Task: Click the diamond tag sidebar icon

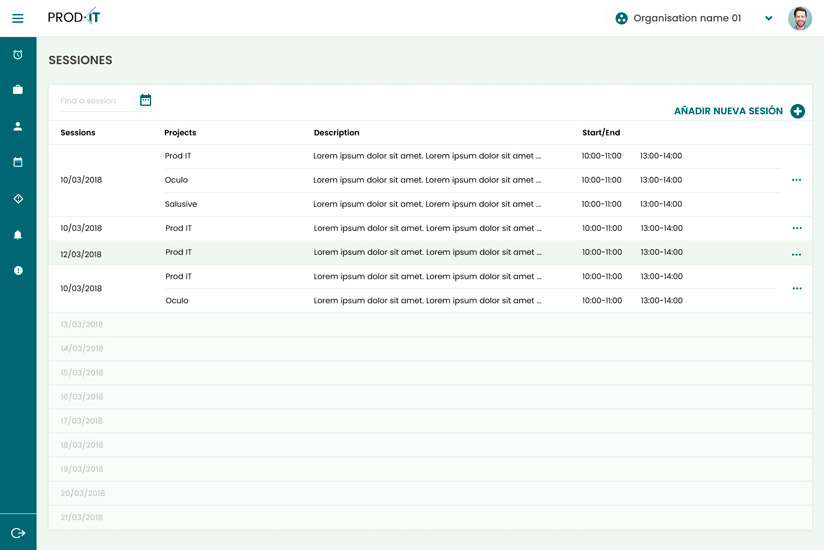Action: (x=18, y=199)
